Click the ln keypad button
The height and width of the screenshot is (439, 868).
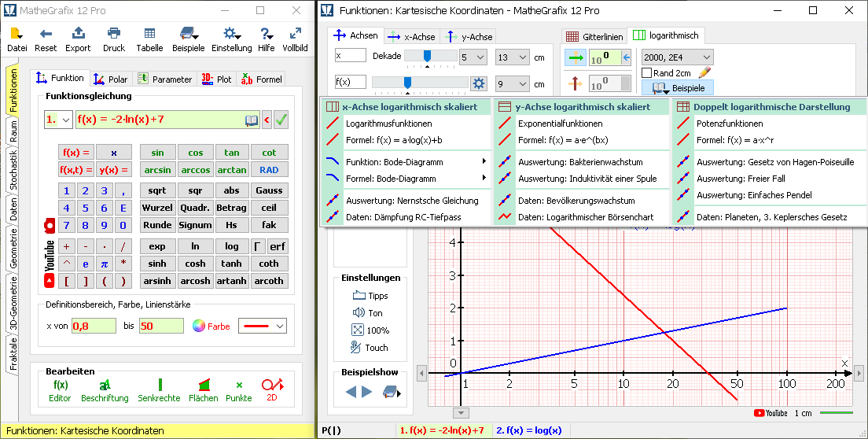[x=196, y=246]
